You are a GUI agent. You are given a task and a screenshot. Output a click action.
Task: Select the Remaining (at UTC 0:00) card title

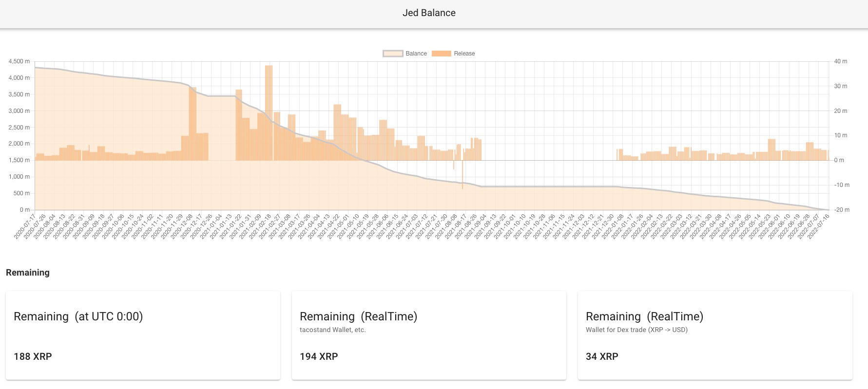pos(78,316)
